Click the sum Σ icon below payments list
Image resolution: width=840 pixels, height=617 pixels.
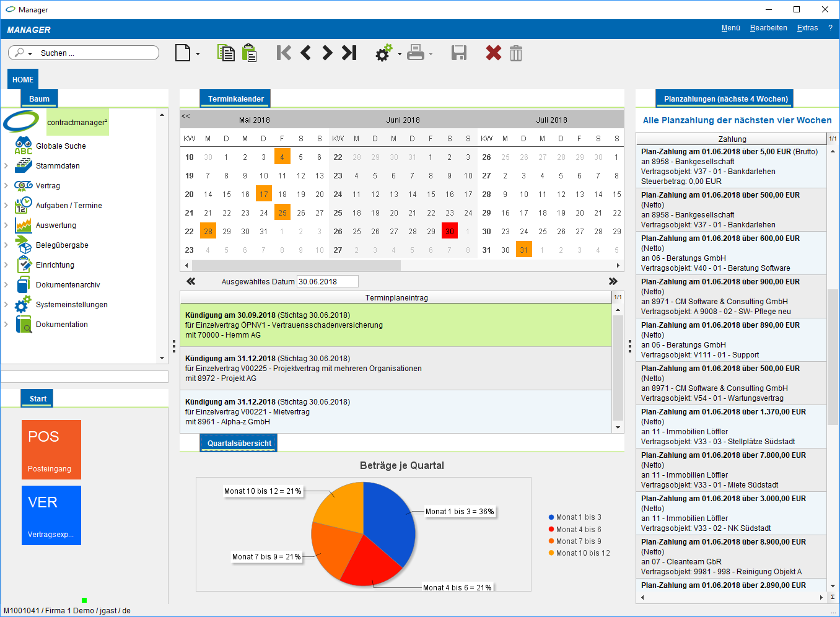833,597
